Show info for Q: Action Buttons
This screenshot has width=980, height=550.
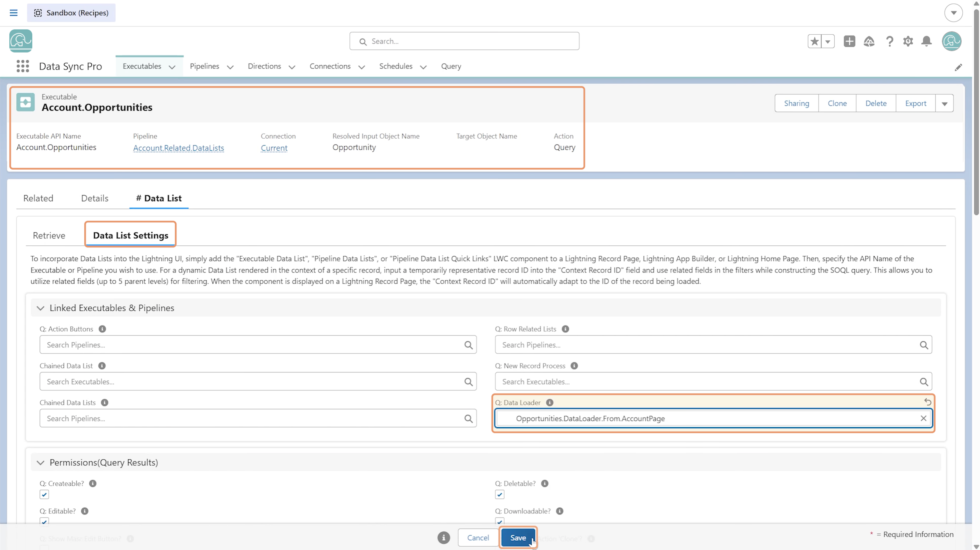click(102, 329)
